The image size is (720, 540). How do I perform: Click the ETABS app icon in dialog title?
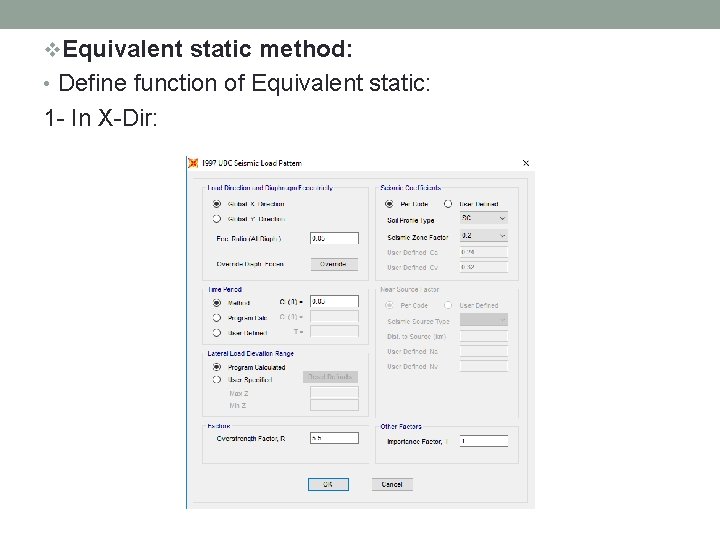pos(193,163)
